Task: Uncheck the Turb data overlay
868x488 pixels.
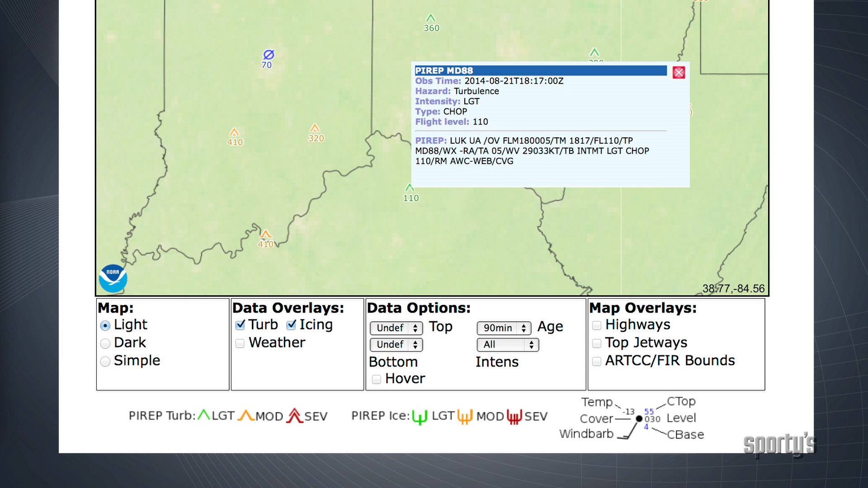Action: point(240,325)
